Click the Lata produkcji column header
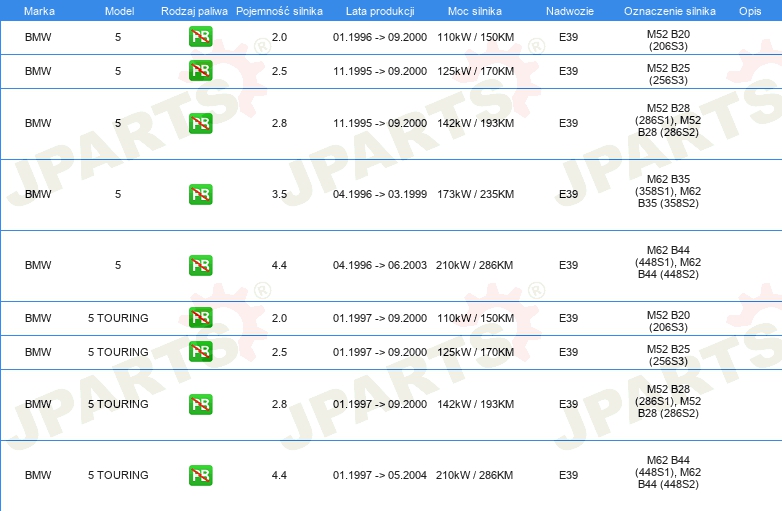The image size is (782, 511). tap(380, 11)
